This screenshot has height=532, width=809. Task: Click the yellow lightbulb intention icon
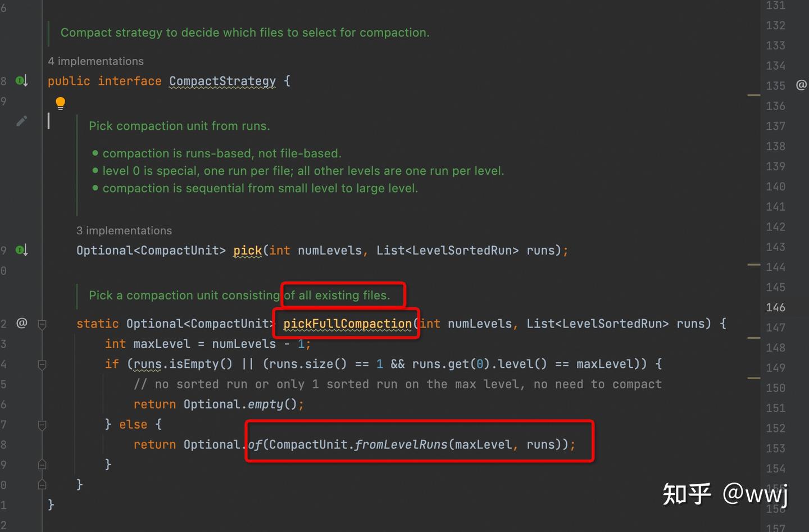tap(61, 103)
